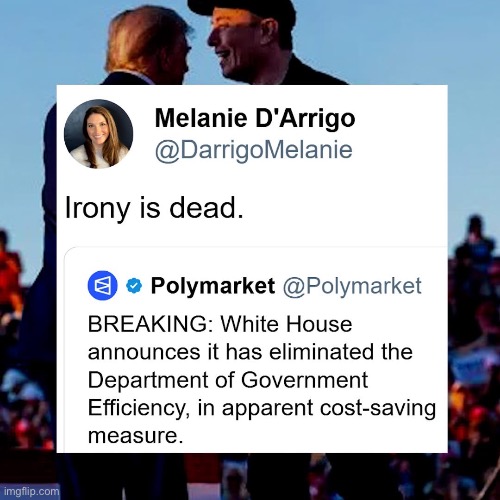This screenshot has width=500, height=500.
Task: Select the "Department of Government" line
Action: pos(228,380)
